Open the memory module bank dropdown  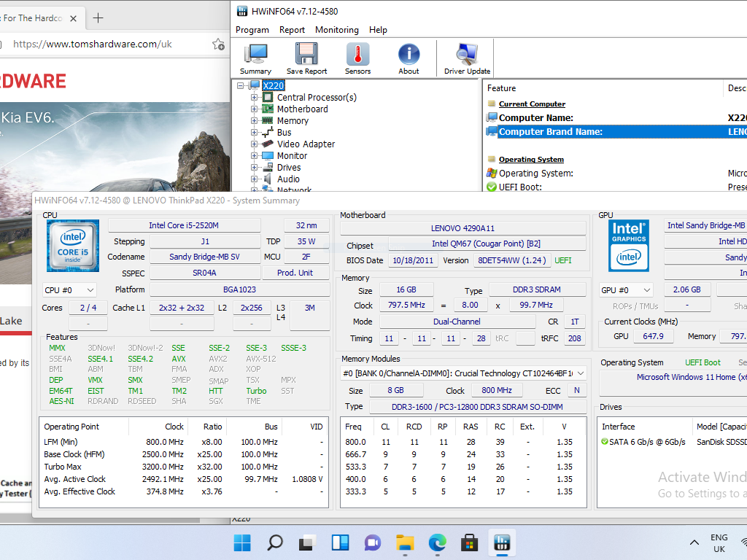[464, 373]
